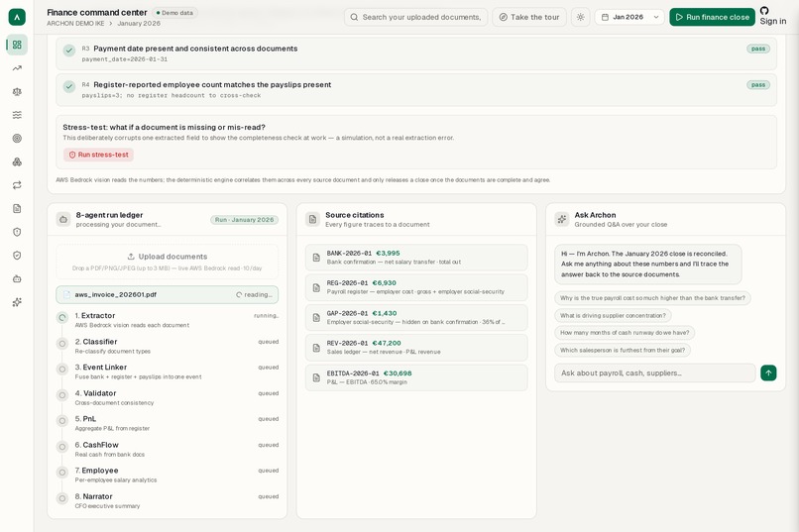Select suggestion about cash runway months
The width and height of the screenshot is (799, 532).
625,333
